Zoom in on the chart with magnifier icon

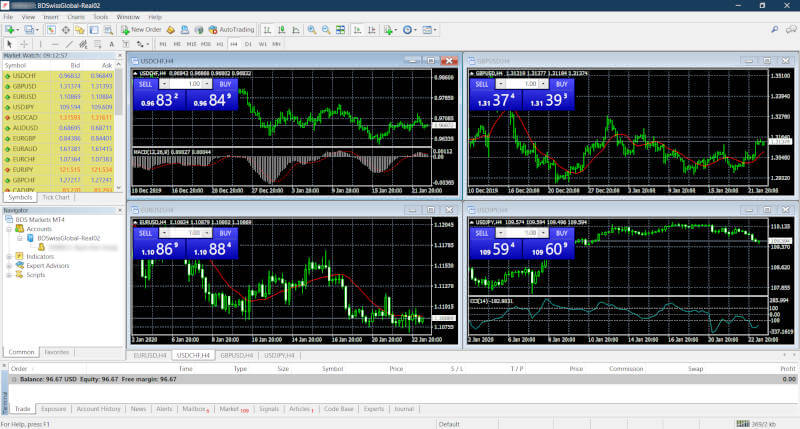click(311, 30)
